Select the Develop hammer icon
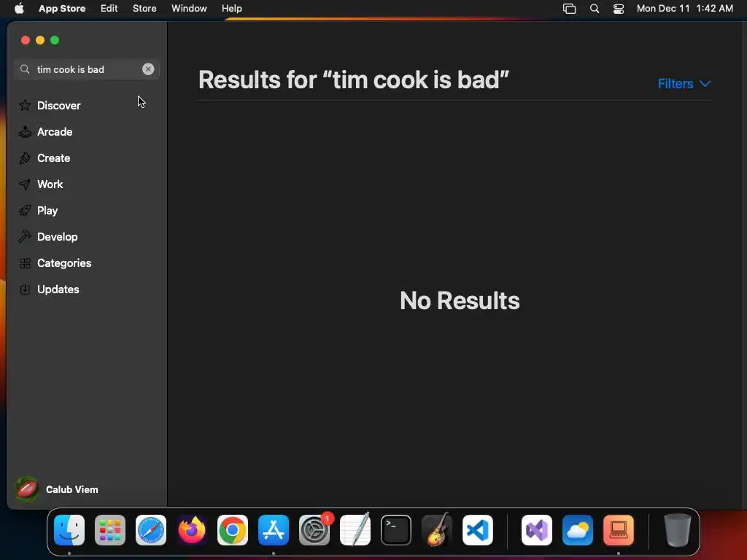 coord(25,237)
